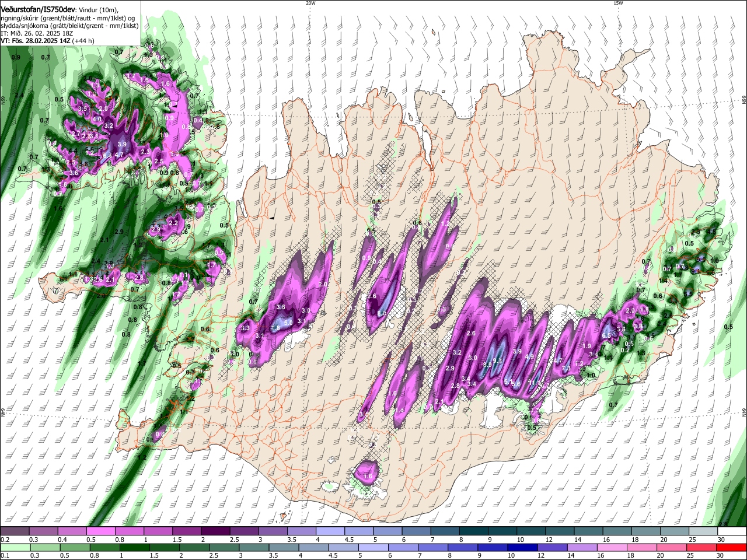Viewport: 747px width, 560px height.
Task: Click the 5.6 precipitation value on the map
Action: pos(516,383)
